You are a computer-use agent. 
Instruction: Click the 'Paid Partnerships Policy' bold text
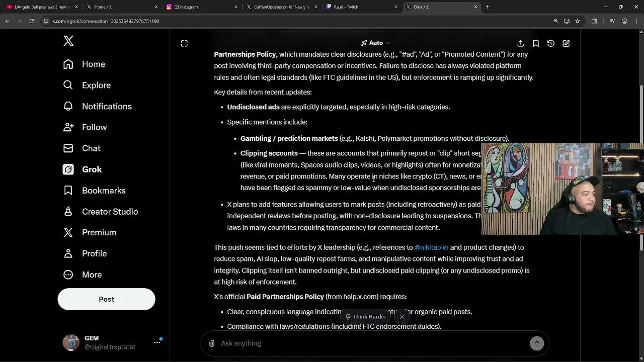coord(285,297)
